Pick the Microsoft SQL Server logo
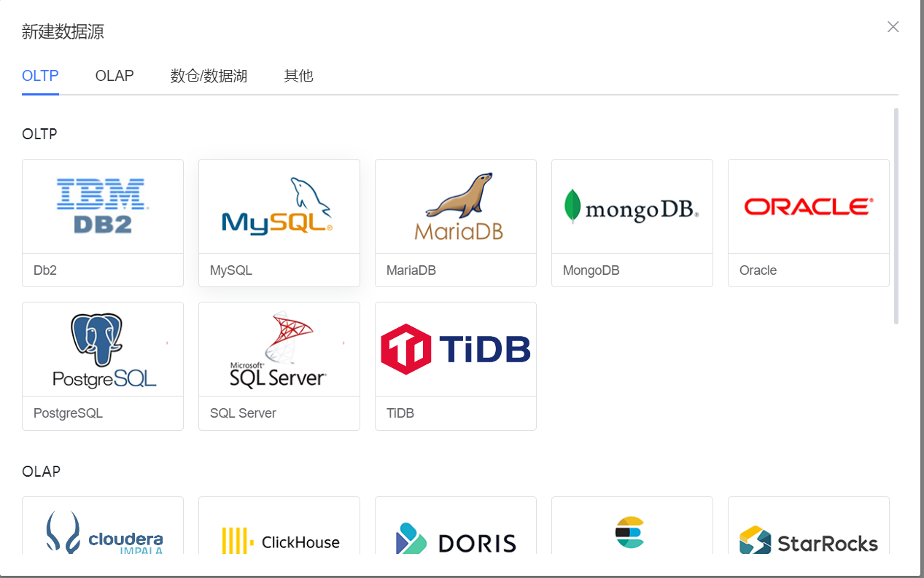 click(x=278, y=349)
